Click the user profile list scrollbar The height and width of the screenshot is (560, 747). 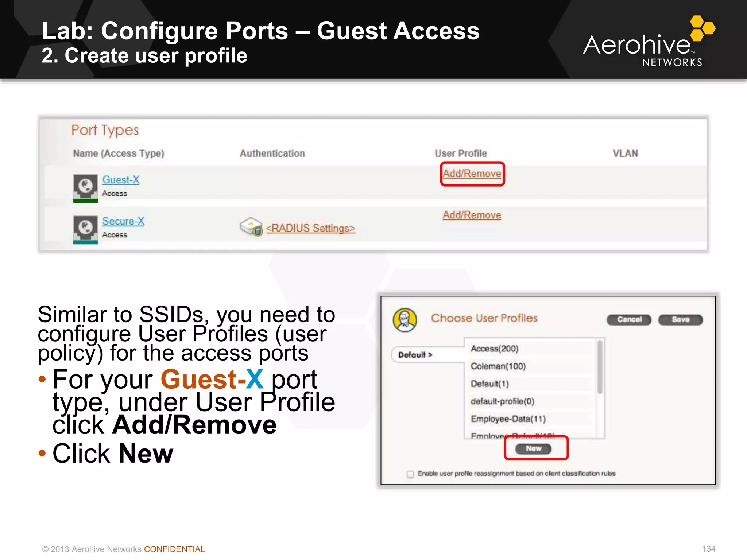tap(600, 367)
